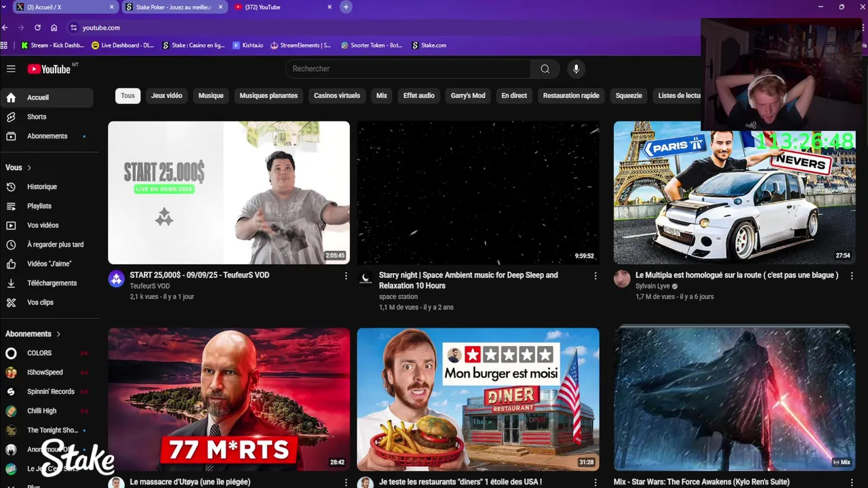This screenshot has height=488, width=868.
Task: Open Vos clips page
Action: point(47,302)
